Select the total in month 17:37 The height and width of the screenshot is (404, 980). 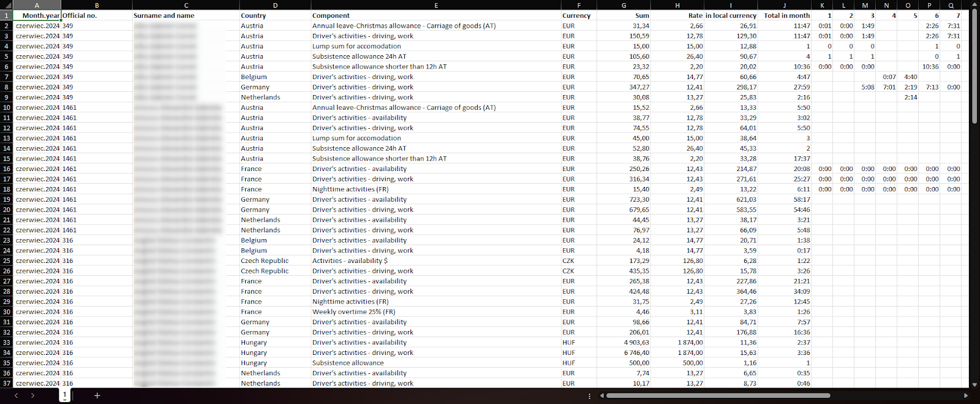click(x=784, y=159)
